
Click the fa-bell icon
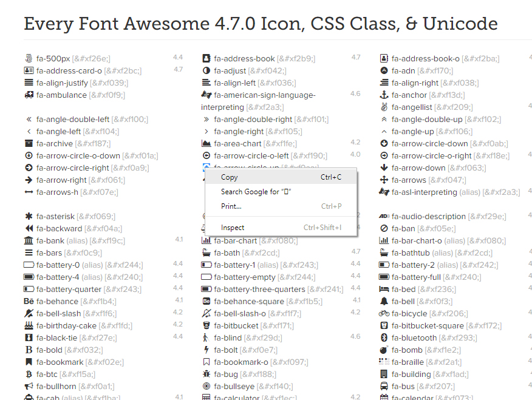[x=383, y=301]
